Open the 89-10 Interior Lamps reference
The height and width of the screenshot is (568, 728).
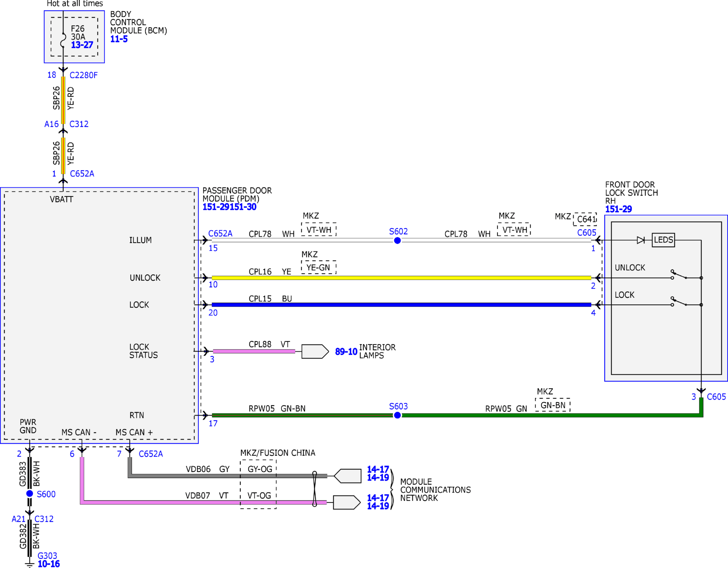pyautogui.click(x=346, y=352)
